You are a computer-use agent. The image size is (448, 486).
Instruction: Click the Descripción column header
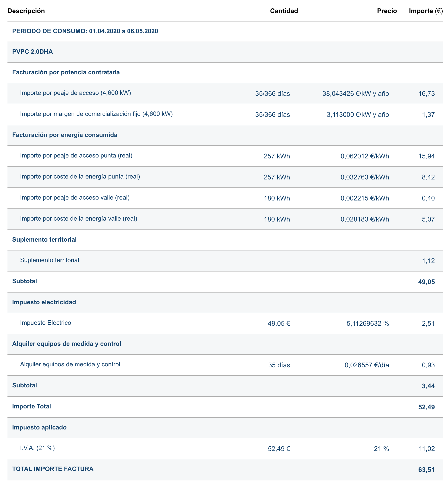pos(26,11)
